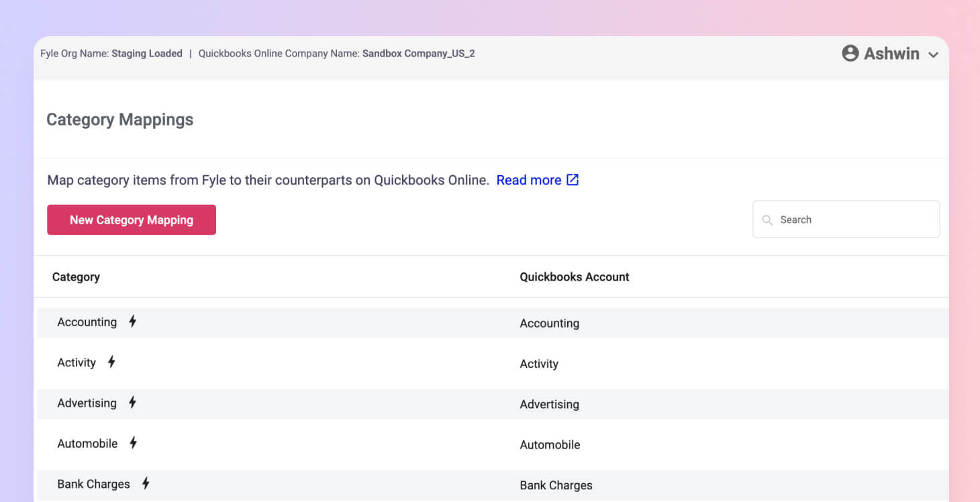This screenshot has width=980, height=502.
Task: Click the Category column header
Action: point(76,277)
